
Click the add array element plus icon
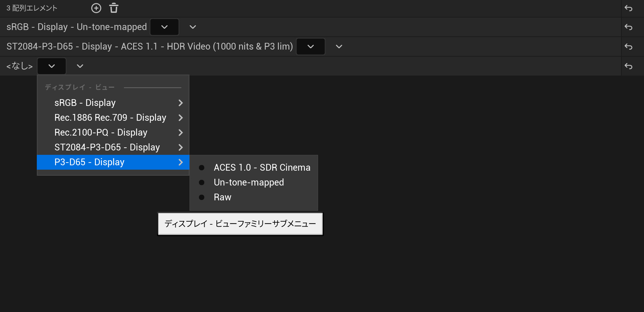pos(96,8)
